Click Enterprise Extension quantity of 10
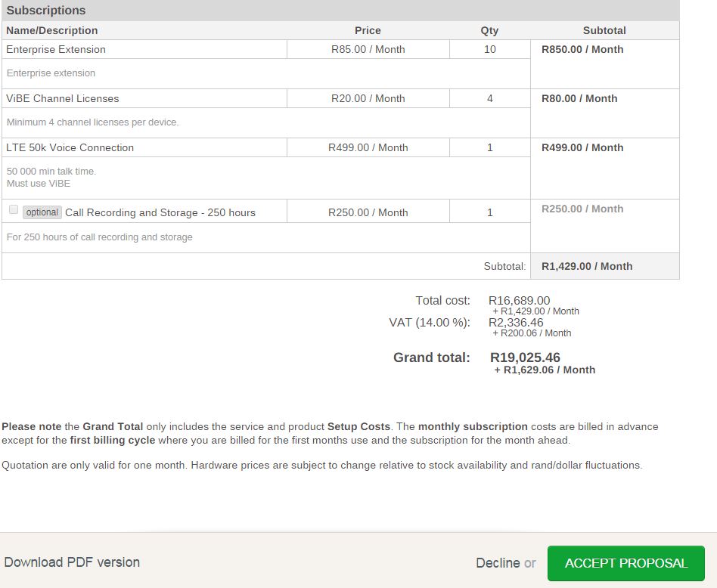 point(489,49)
